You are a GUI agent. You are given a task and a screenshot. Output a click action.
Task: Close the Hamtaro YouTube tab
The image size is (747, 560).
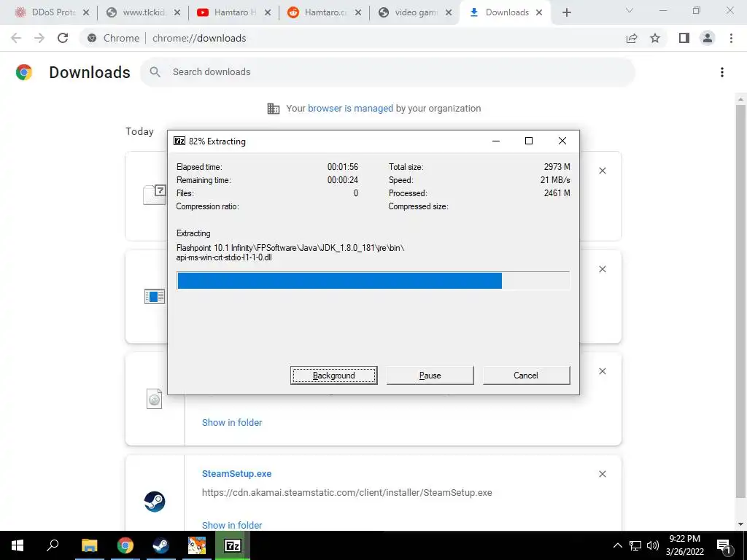(x=268, y=12)
